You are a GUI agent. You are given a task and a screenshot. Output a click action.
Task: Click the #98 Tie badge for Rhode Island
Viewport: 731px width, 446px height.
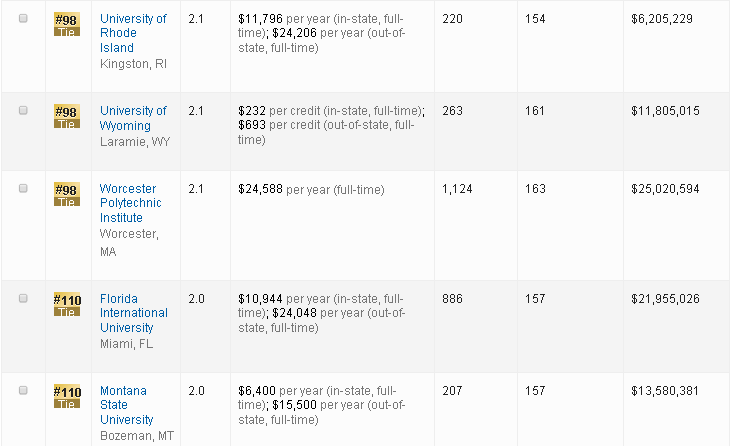pyautogui.click(x=66, y=25)
